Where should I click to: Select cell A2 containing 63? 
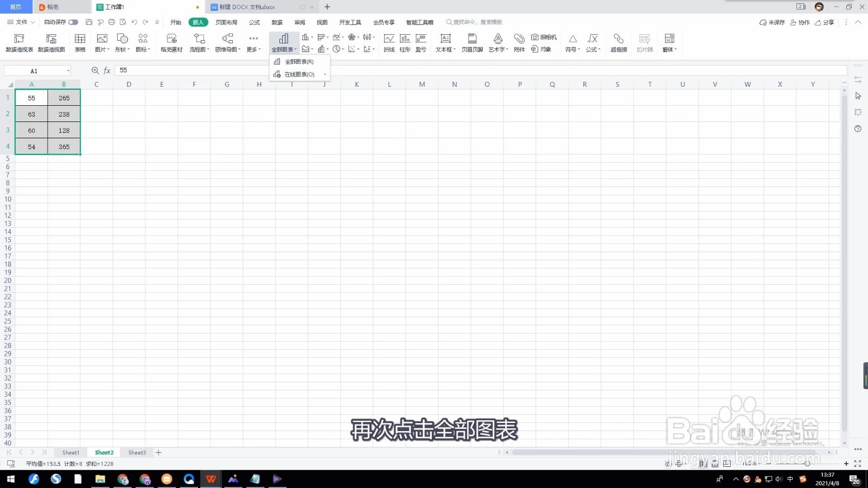[x=31, y=114]
